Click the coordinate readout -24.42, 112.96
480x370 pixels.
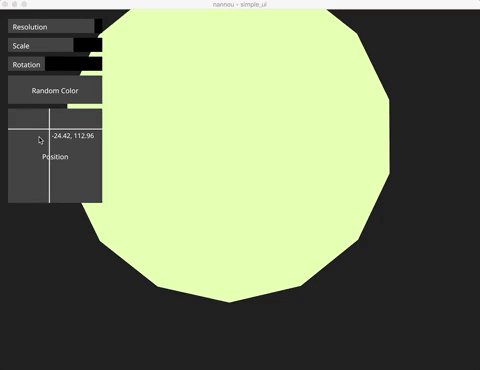(73, 136)
